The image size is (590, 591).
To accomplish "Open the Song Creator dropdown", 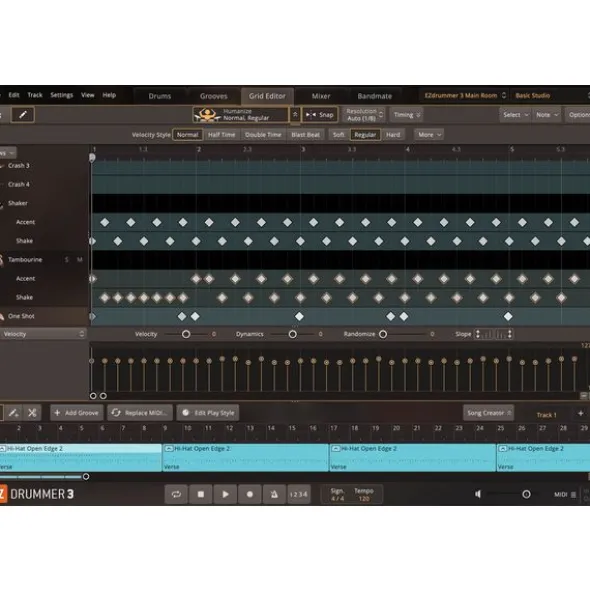I will coord(489,413).
